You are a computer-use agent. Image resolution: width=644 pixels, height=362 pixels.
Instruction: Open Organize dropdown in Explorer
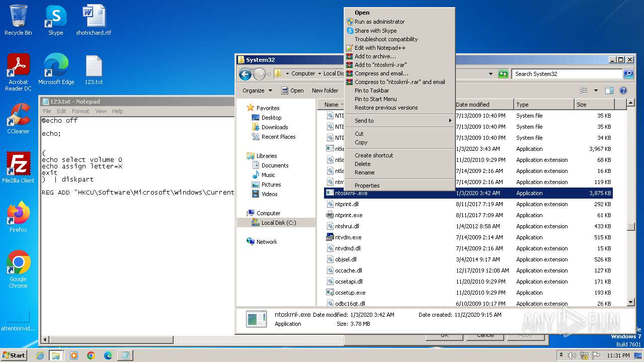(x=257, y=90)
